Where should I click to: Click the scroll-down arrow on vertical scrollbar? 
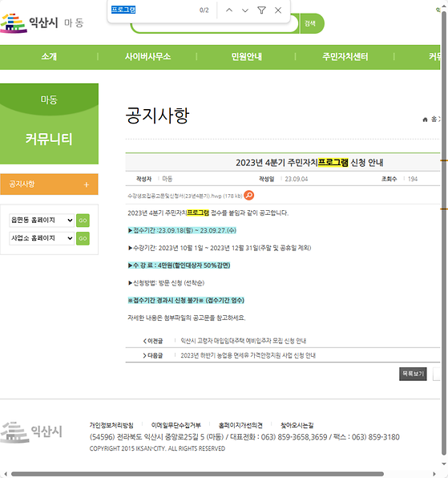click(x=444, y=464)
